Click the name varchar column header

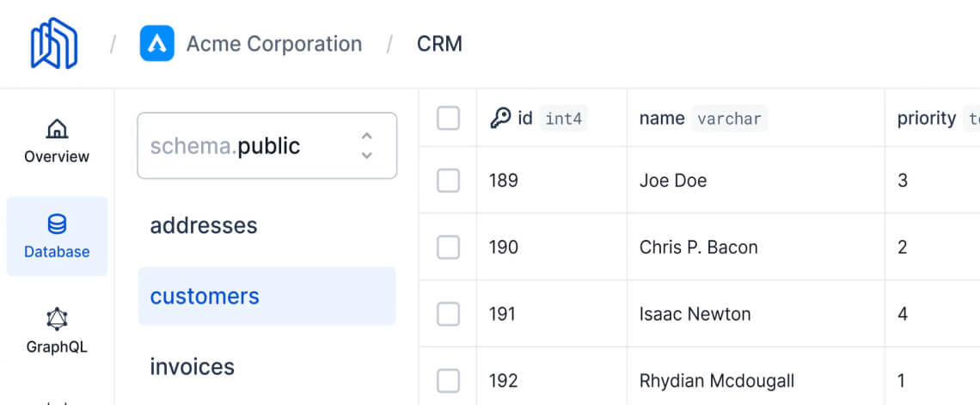point(702,118)
